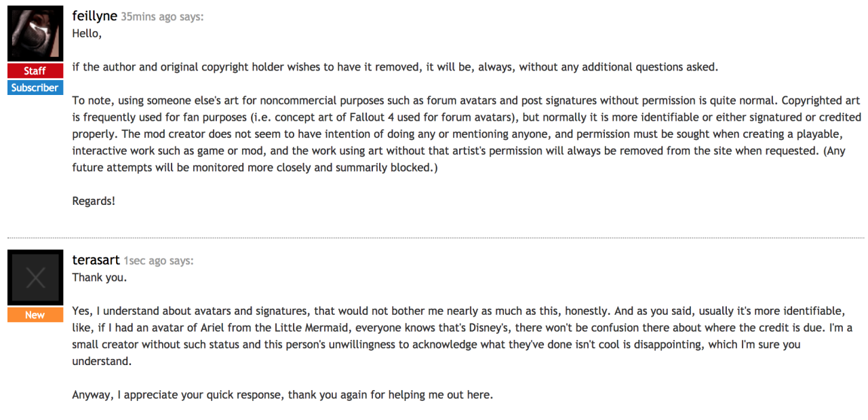Click the 'Anyway, I appreciate' closing paragraph

coord(283,394)
